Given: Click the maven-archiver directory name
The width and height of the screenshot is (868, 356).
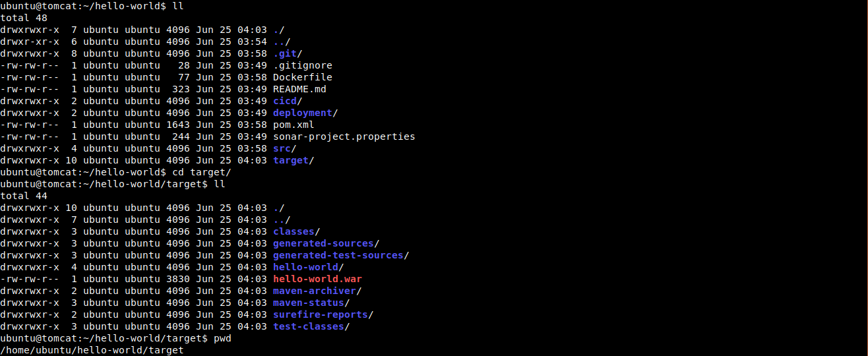Looking at the screenshot, I should (315, 291).
